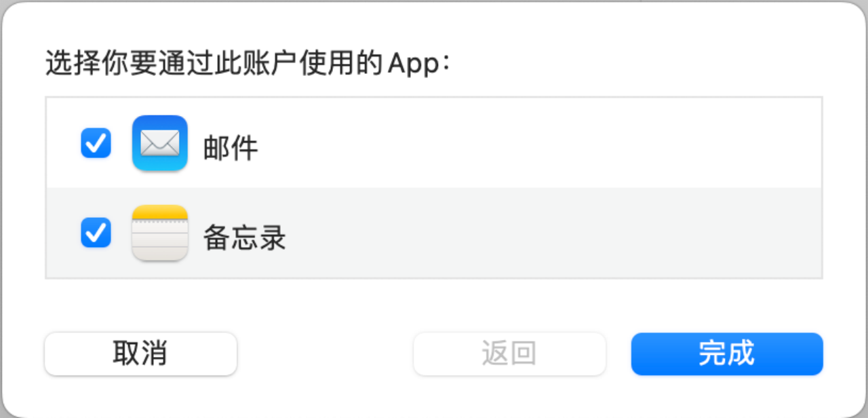Viewport: 868px width, 418px height.
Task: Click the white checkmark beside the Mail icon
Action: pyautogui.click(x=96, y=143)
